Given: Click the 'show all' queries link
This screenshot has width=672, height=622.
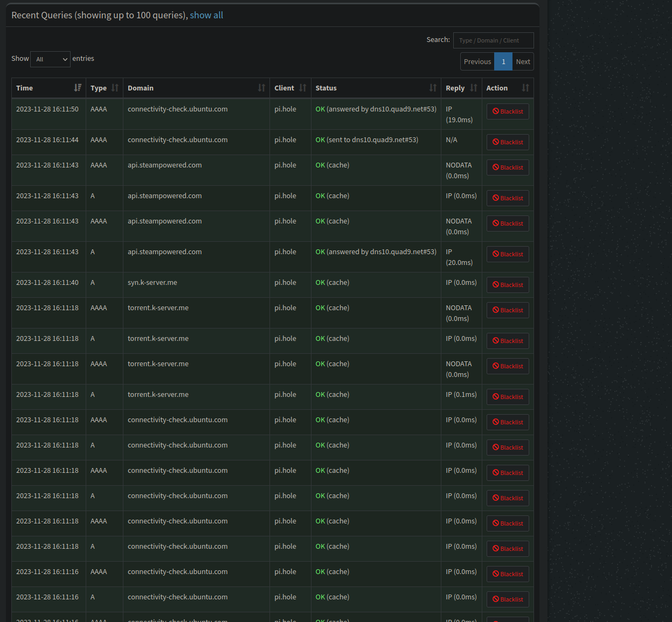Looking at the screenshot, I should pos(206,15).
